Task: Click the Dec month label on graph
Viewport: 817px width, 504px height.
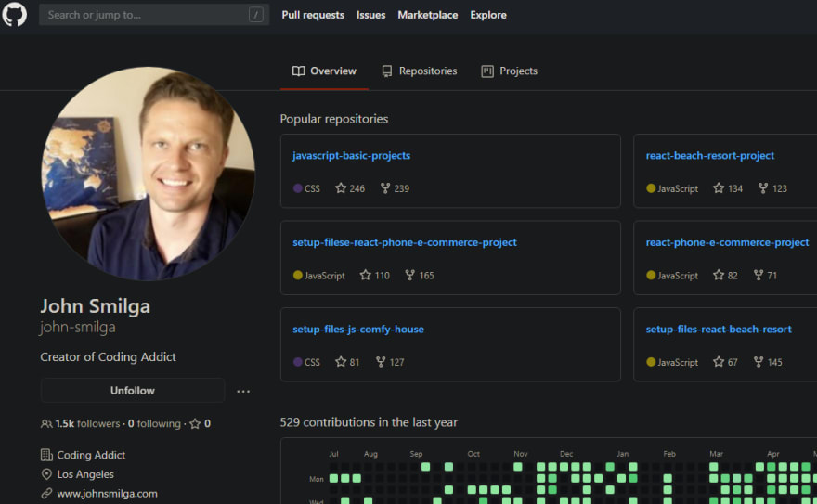Action: pos(566,454)
